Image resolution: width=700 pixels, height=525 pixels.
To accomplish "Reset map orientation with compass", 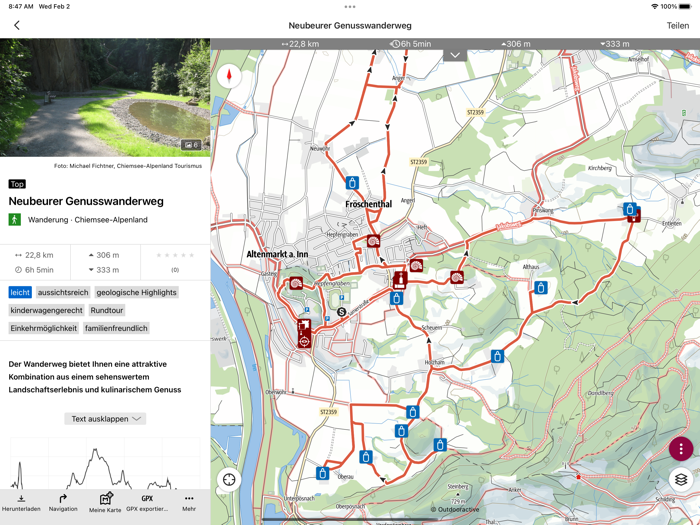I will (229, 76).
